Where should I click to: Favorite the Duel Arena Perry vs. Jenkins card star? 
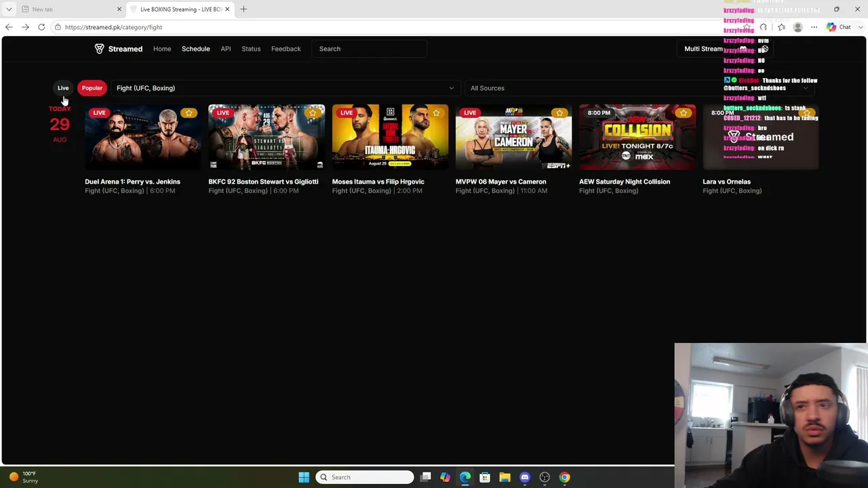[x=189, y=113]
